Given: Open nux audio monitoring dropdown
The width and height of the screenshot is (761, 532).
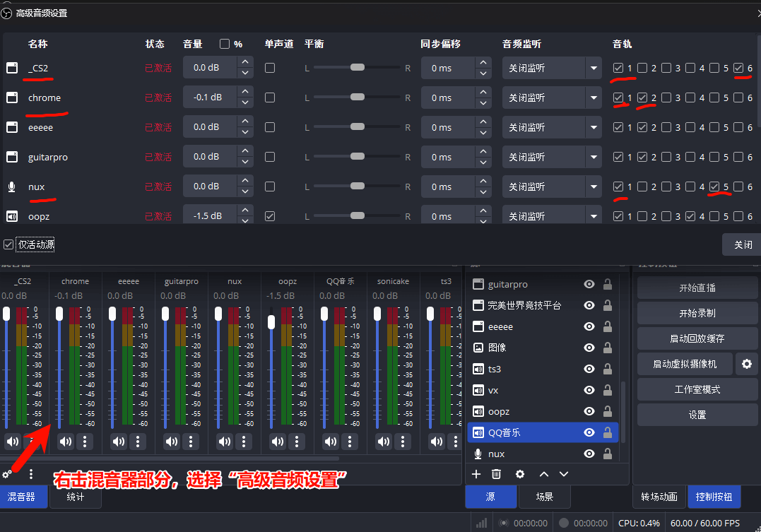Looking at the screenshot, I should tap(552, 187).
